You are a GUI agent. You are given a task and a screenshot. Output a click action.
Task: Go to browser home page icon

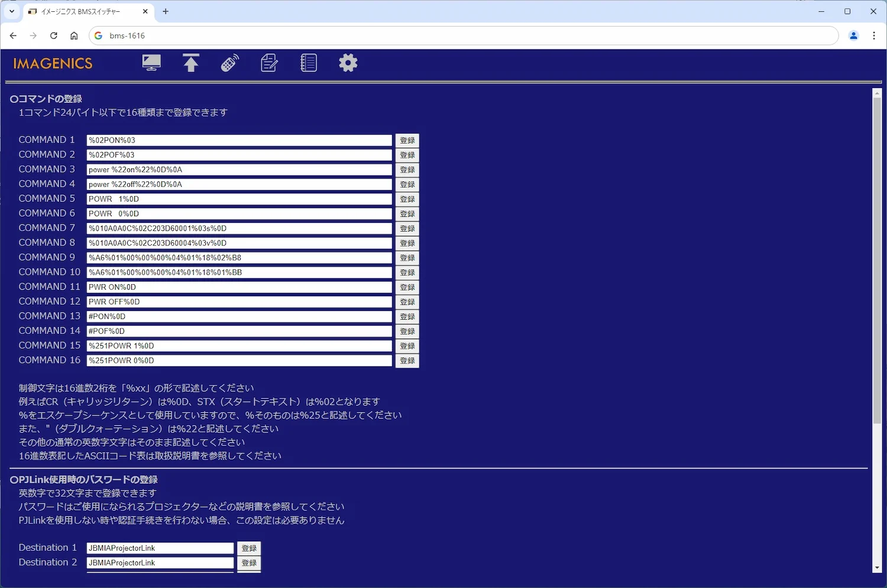coord(74,35)
